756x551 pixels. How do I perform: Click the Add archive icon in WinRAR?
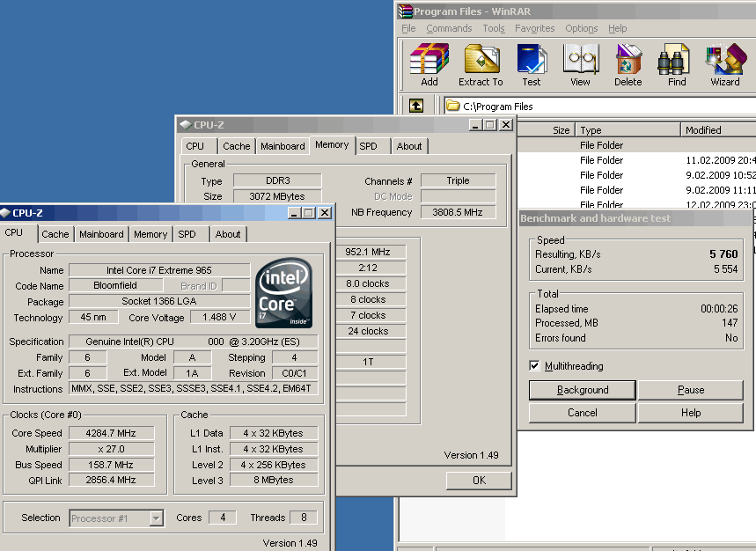pos(429,65)
